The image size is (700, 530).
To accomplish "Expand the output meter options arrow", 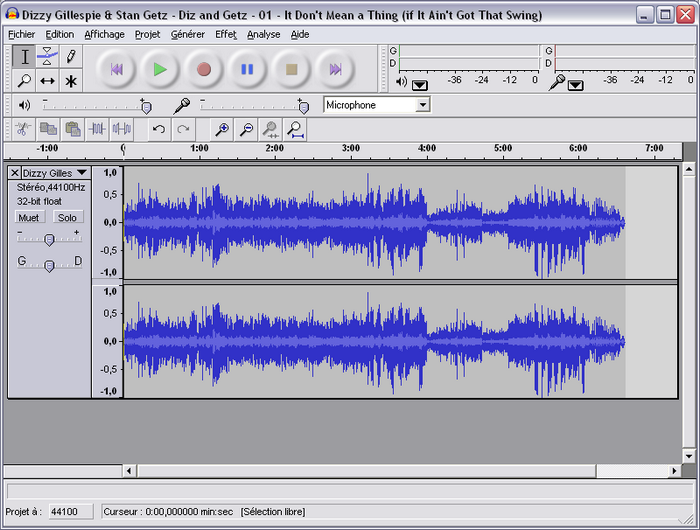I will pyautogui.click(x=420, y=85).
